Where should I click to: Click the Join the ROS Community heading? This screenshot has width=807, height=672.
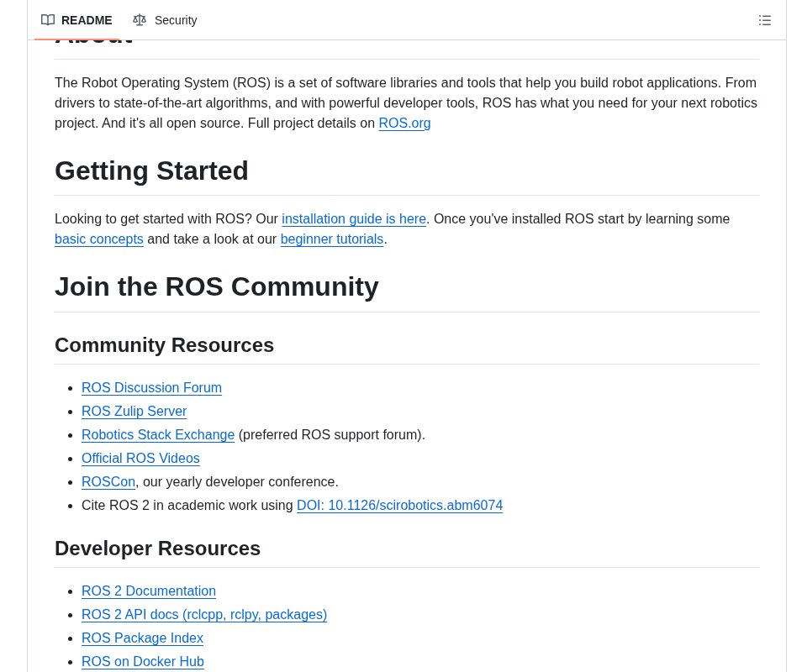[217, 287]
